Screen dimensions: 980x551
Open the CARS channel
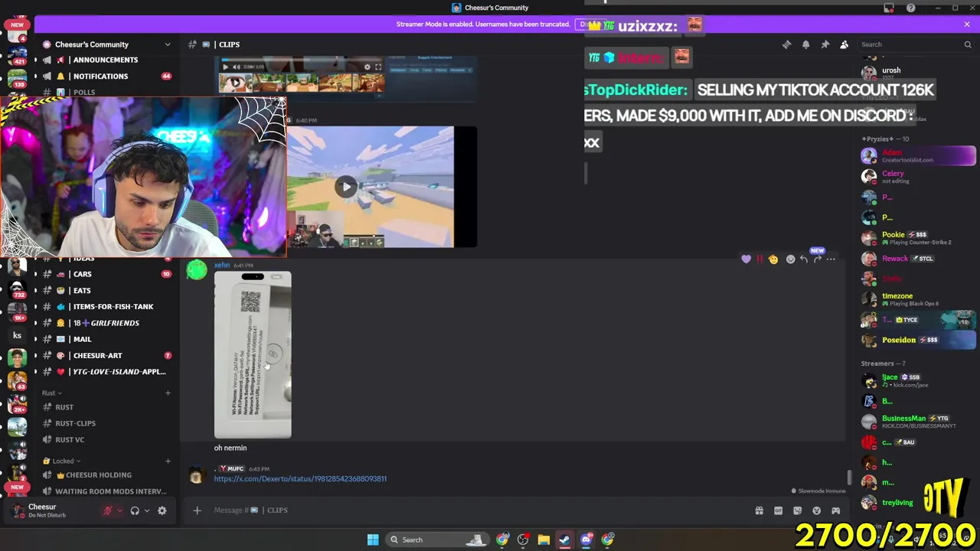click(x=82, y=274)
